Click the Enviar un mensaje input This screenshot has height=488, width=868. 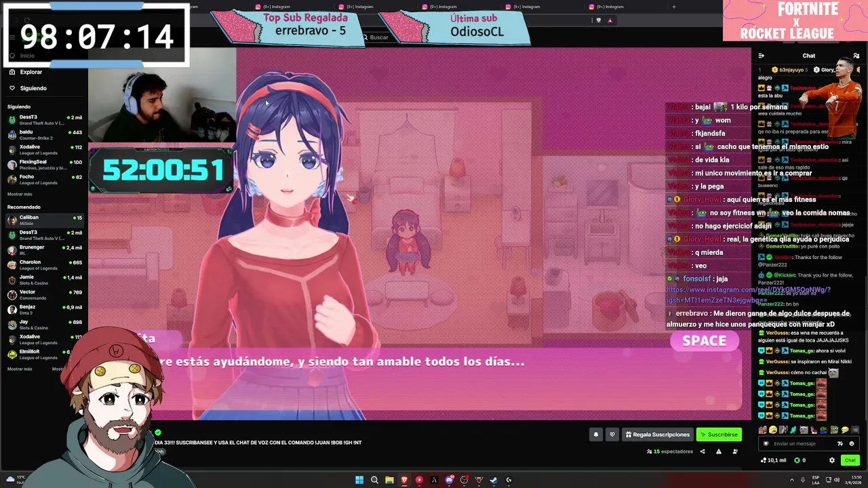click(800, 443)
